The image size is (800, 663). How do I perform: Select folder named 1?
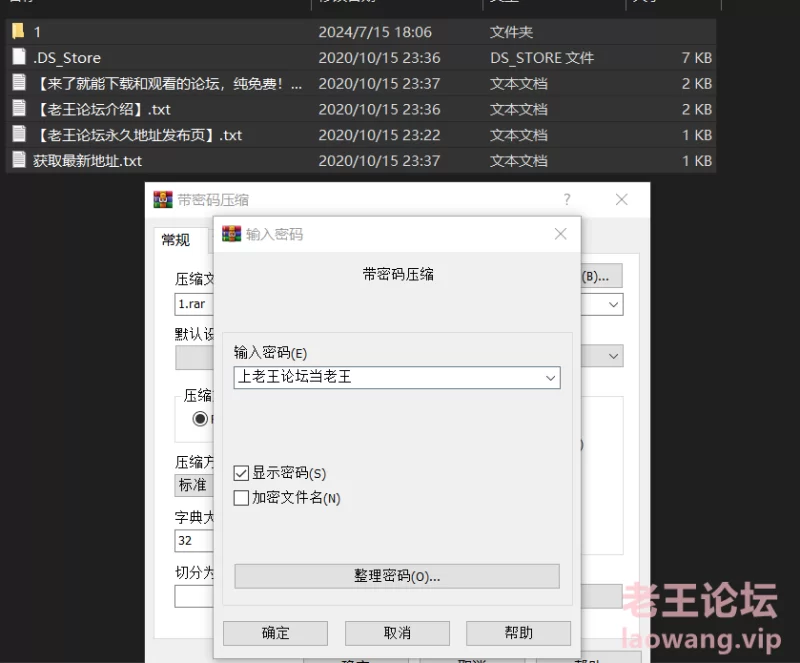(37, 32)
